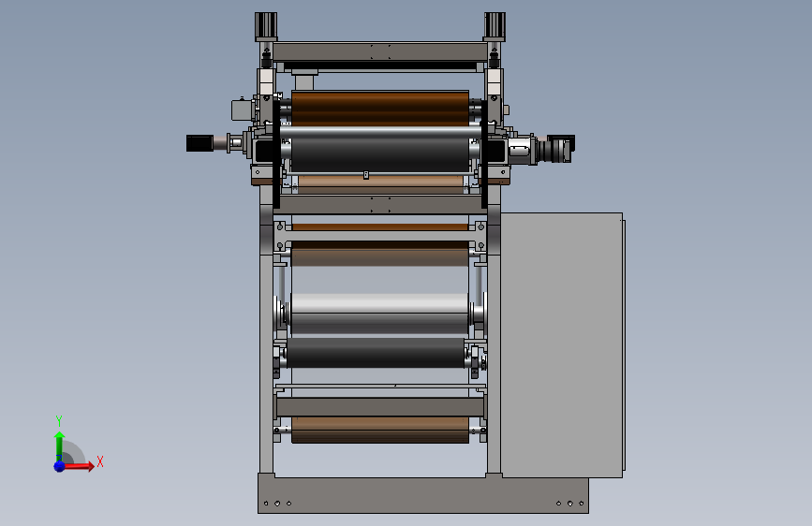Click the blue Z axis ball of the triad

(59, 466)
